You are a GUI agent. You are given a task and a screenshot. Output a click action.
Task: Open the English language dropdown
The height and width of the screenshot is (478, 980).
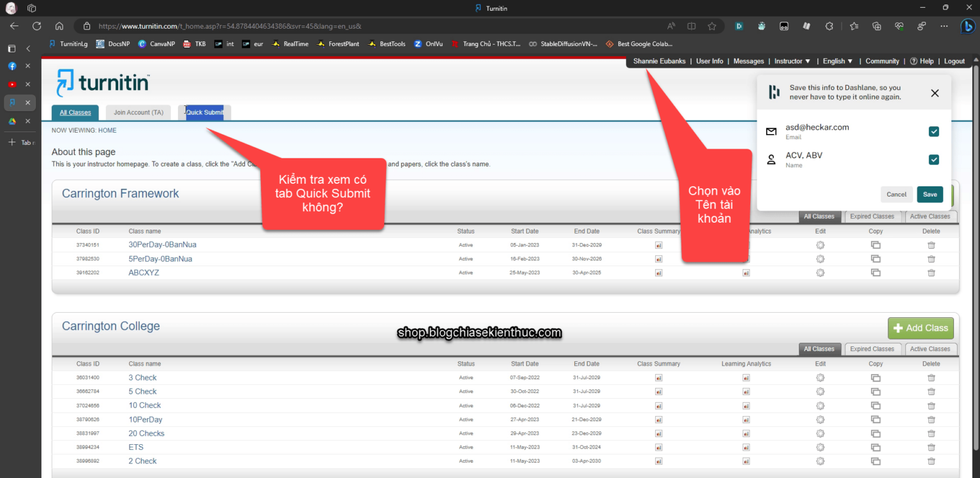pyautogui.click(x=837, y=61)
